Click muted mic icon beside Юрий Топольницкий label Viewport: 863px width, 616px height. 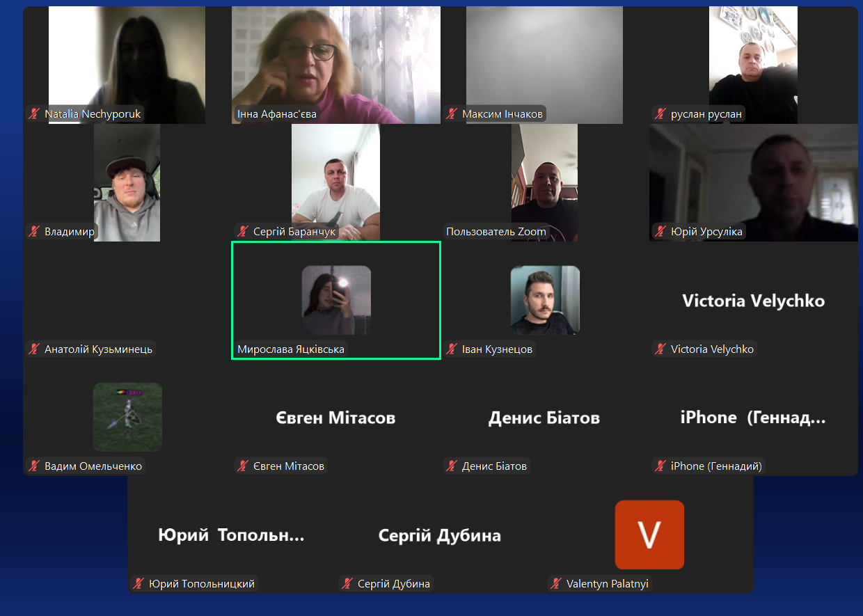coord(138,583)
